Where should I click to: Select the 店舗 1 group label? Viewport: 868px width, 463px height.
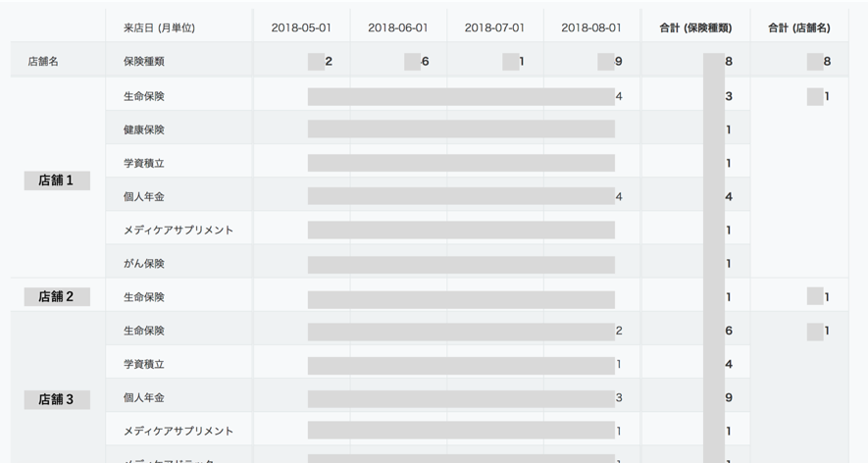pos(57,180)
